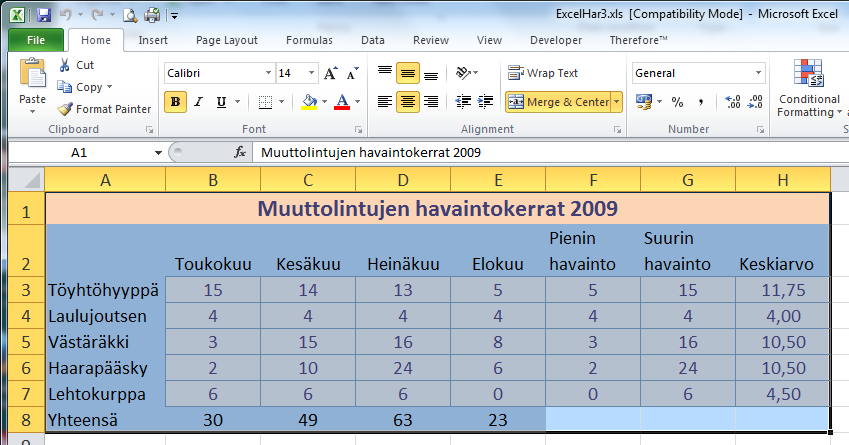Viewport: 849px width, 445px height.
Task: Click Decrease Indent icon
Action: (x=463, y=102)
